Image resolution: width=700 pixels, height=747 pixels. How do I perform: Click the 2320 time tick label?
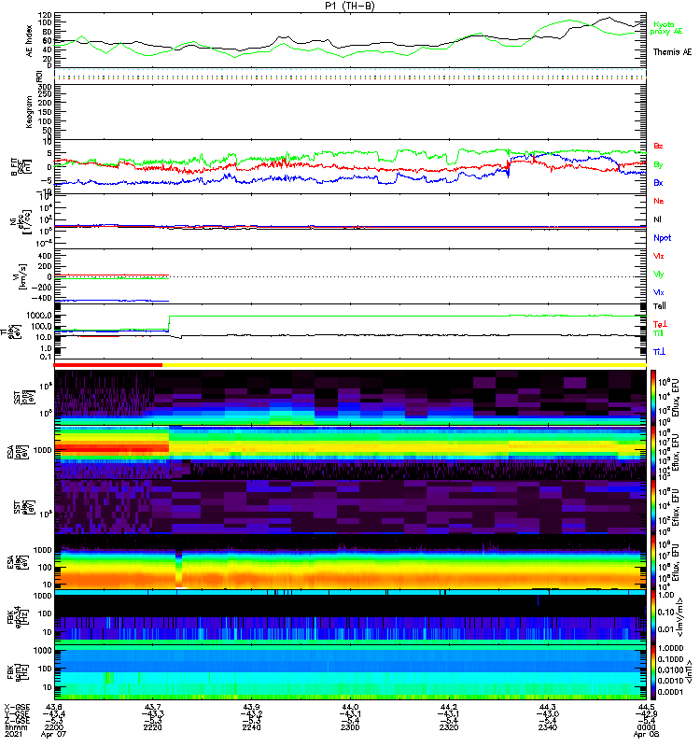point(449,727)
